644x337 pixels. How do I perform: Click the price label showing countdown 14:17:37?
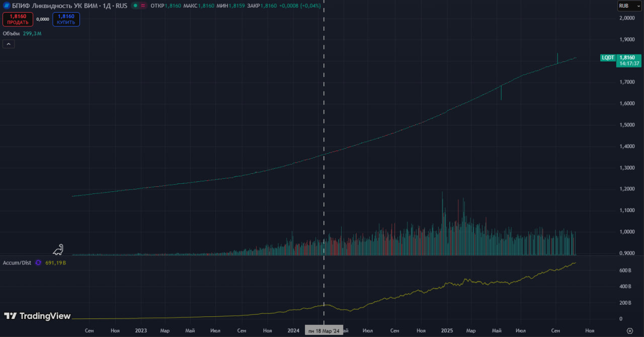tap(629, 60)
